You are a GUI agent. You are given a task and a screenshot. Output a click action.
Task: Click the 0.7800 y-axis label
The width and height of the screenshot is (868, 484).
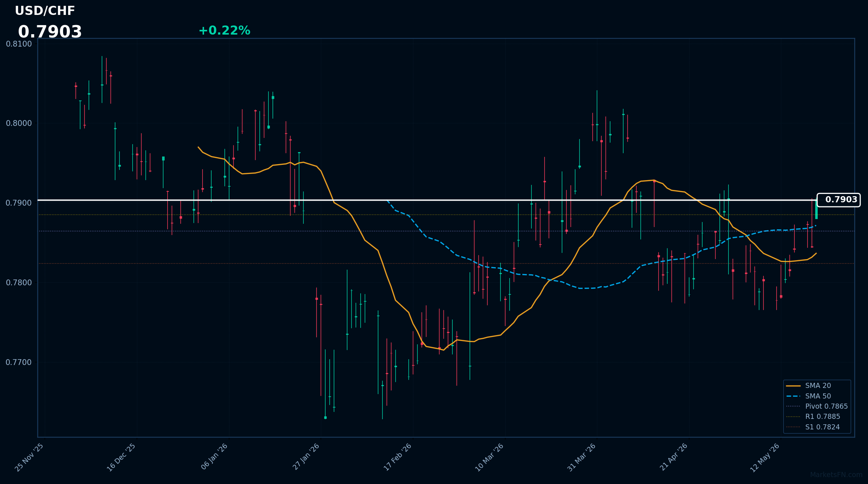tap(19, 283)
